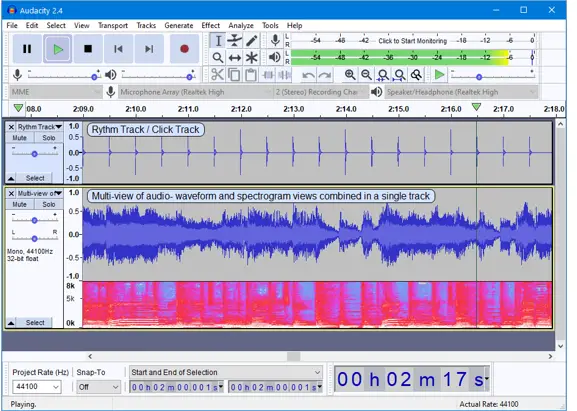This screenshot has width=577, height=411.
Task: Open the Multi-view track name dropdown menu
Action: point(40,194)
